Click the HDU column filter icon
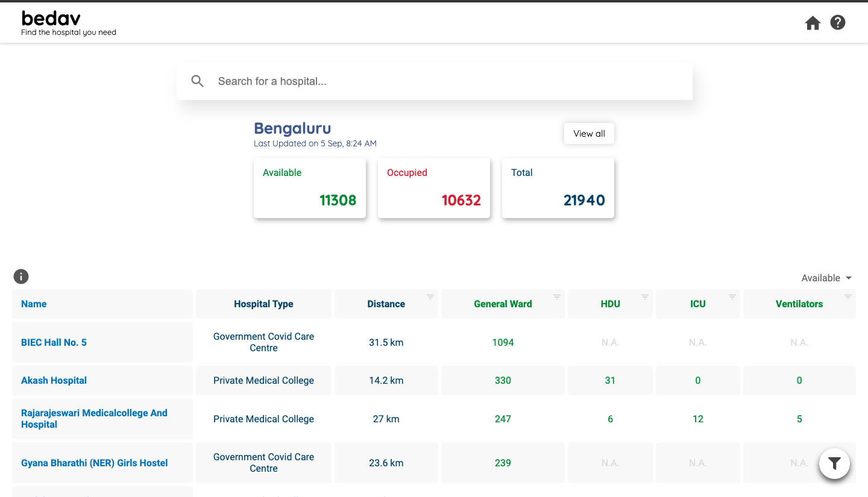 click(x=644, y=297)
